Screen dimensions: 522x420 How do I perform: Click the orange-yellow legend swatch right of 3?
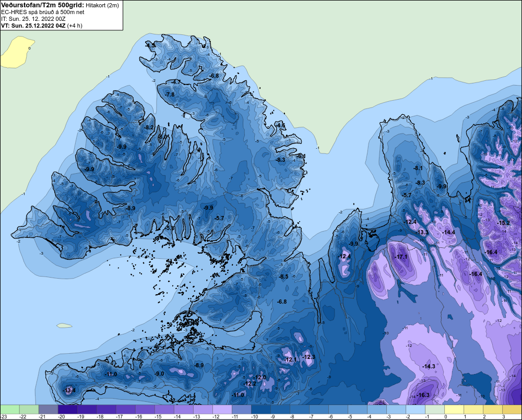(x=513, y=410)
